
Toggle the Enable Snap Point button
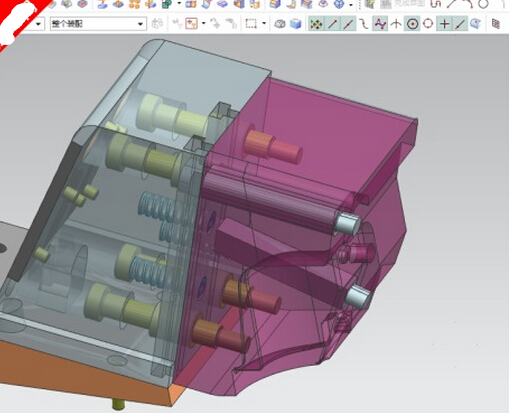[x=316, y=24]
